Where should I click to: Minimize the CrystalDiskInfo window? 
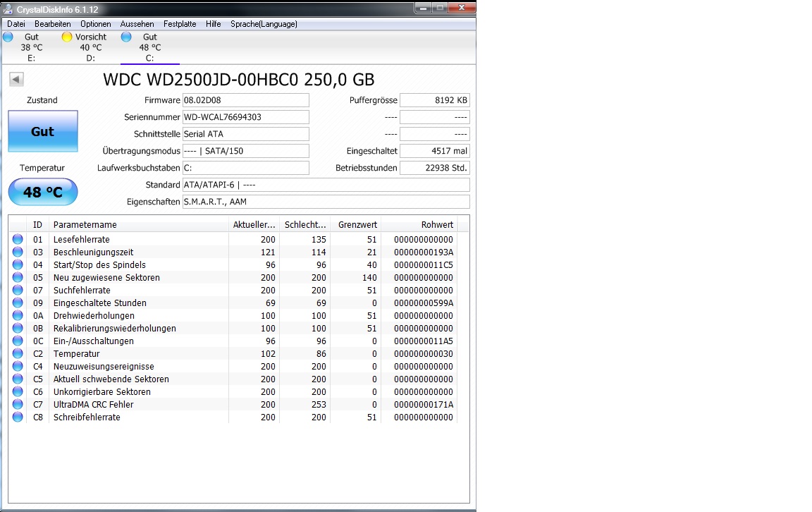pyautogui.click(x=423, y=8)
